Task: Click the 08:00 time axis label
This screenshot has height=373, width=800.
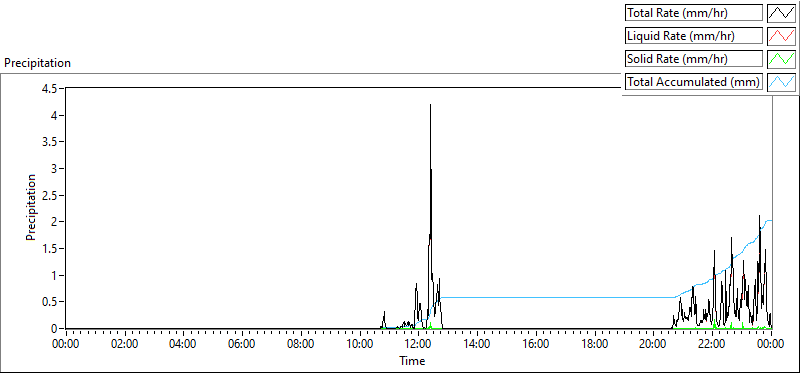Action: (x=301, y=344)
